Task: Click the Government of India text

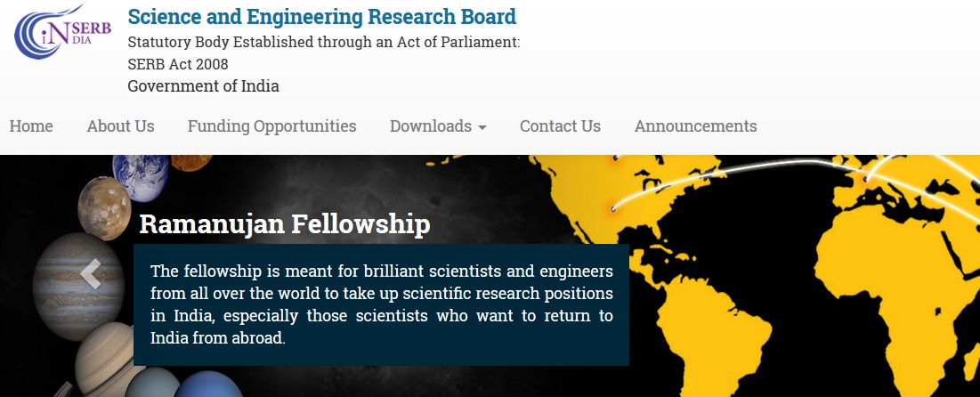Action: click(203, 86)
